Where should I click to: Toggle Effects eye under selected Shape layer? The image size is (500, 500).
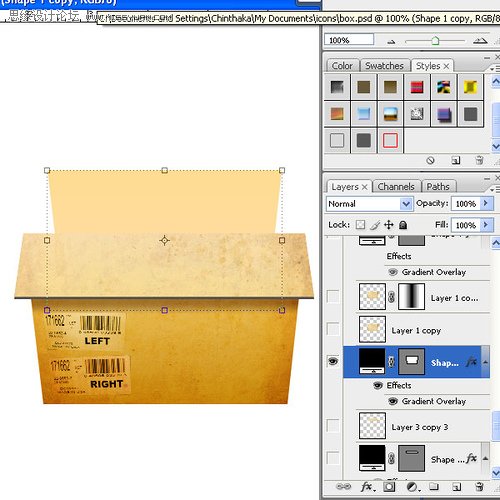point(378,385)
